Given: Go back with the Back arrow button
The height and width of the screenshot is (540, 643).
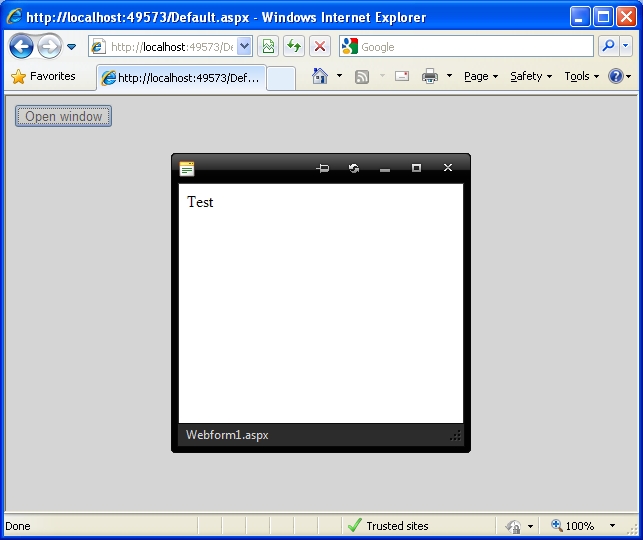Looking at the screenshot, I should click(21, 46).
